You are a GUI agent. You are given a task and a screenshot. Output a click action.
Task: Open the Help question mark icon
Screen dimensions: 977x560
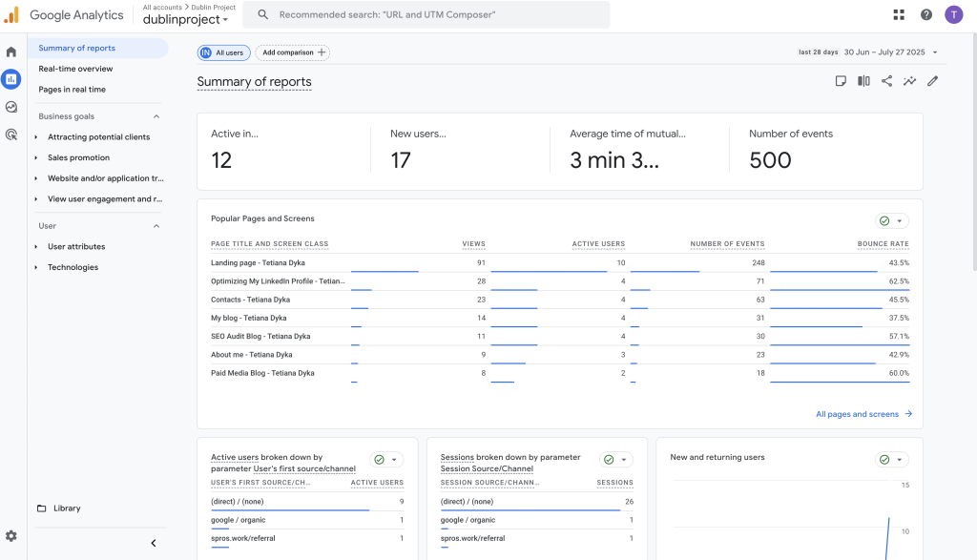926,14
